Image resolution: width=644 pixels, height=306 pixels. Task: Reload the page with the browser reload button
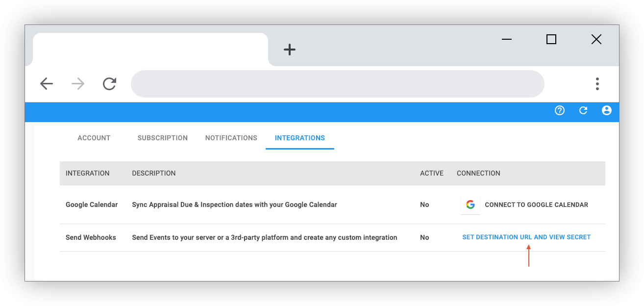coord(109,84)
